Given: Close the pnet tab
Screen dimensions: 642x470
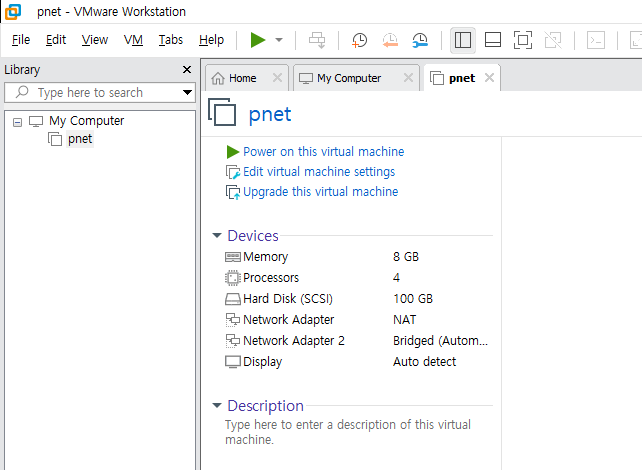Looking at the screenshot, I should coord(489,77).
